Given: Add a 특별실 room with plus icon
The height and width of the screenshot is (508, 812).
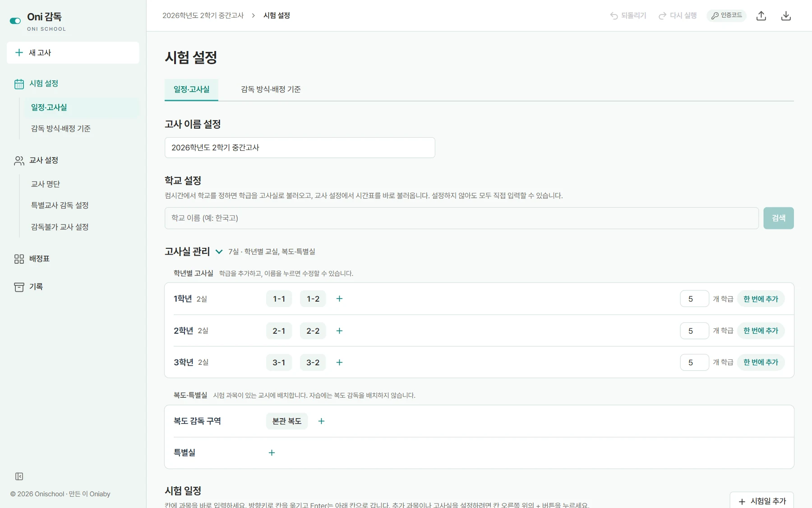Looking at the screenshot, I should pyautogui.click(x=272, y=452).
